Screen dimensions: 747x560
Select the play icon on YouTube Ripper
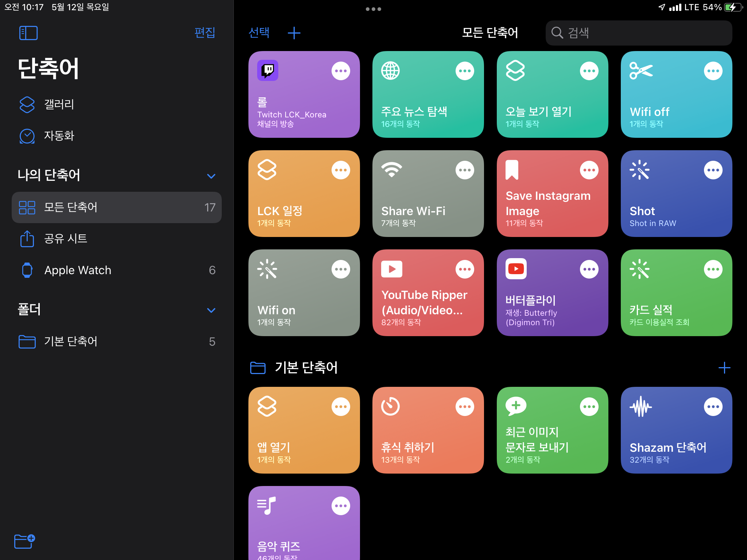tap(391, 269)
